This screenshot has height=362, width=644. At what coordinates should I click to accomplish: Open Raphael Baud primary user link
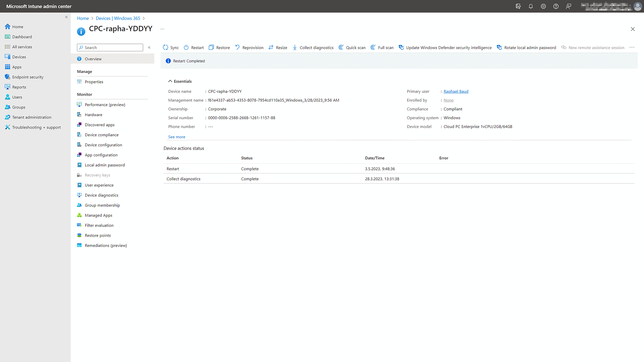click(456, 91)
